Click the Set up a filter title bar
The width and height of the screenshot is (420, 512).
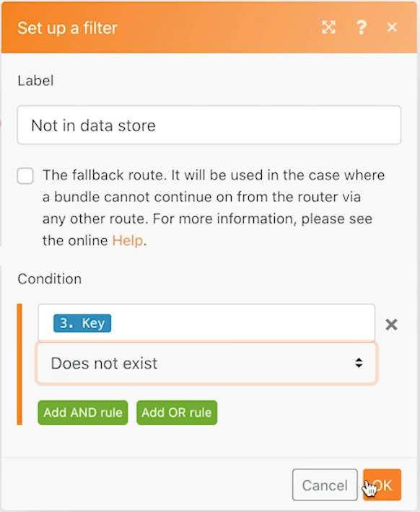click(x=209, y=27)
